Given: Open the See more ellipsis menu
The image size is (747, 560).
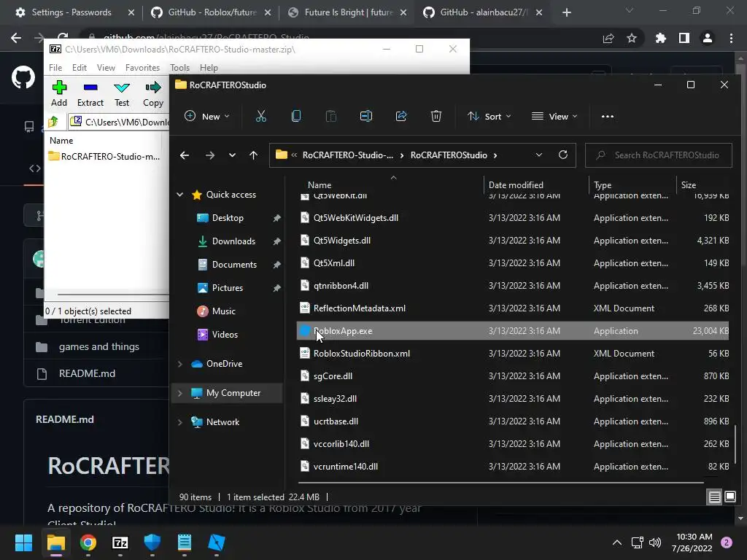Looking at the screenshot, I should click(x=608, y=116).
